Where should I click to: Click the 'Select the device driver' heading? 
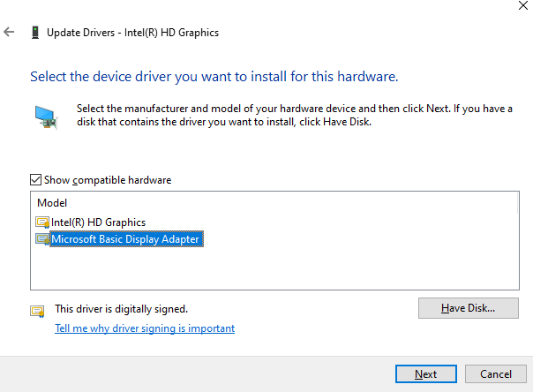click(214, 77)
